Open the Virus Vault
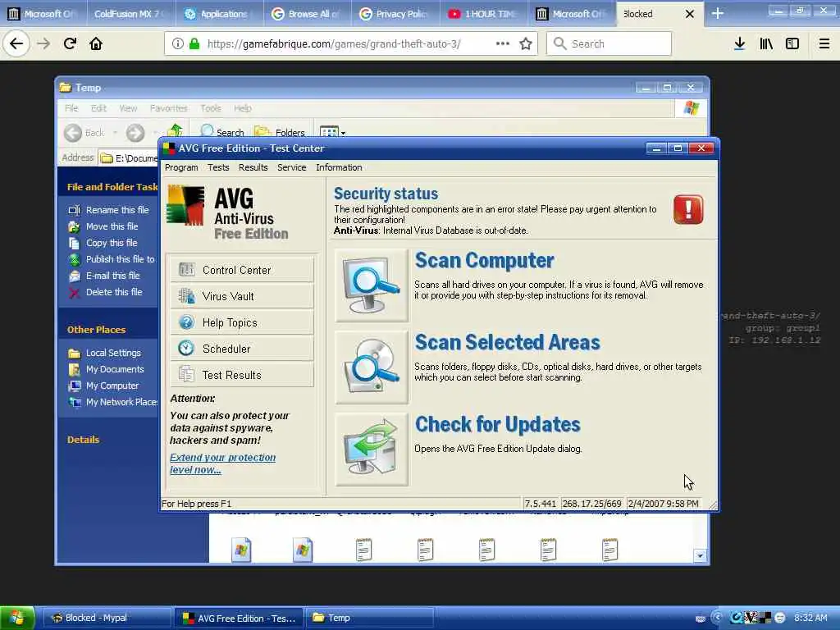The height and width of the screenshot is (630, 840). click(242, 296)
